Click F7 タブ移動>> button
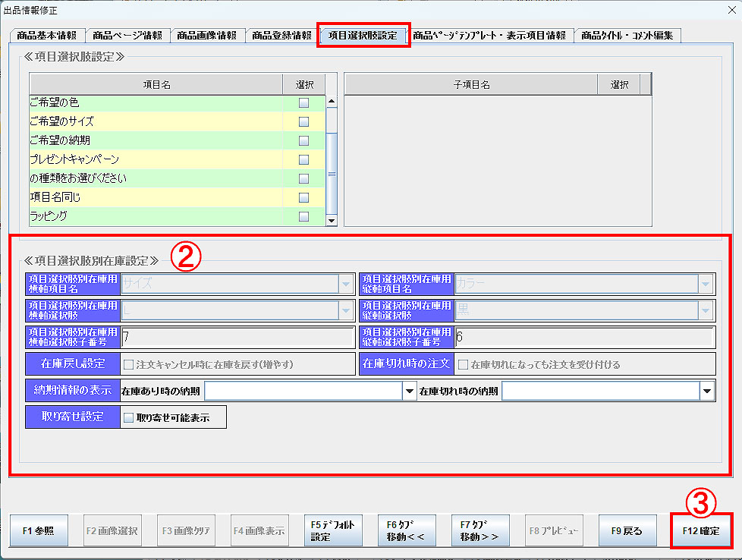 pyautogui.click(x=480, y=531)
